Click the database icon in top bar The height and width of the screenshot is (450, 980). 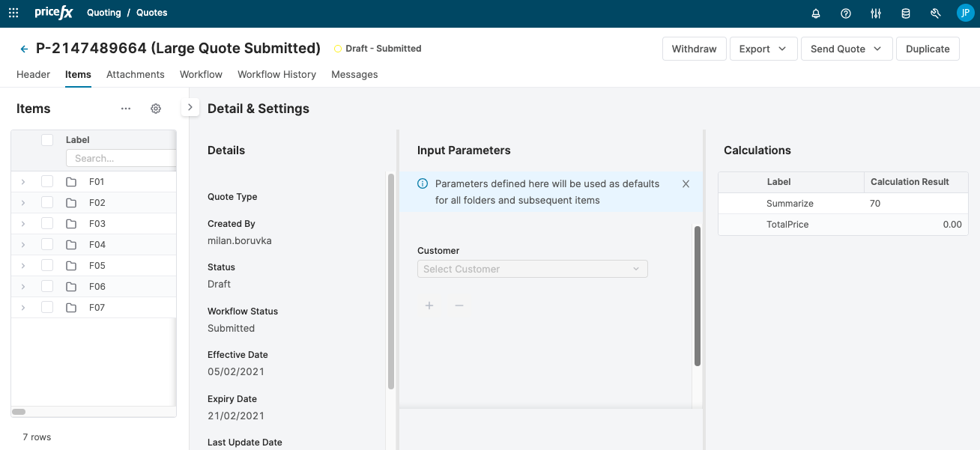click(906, 13)
